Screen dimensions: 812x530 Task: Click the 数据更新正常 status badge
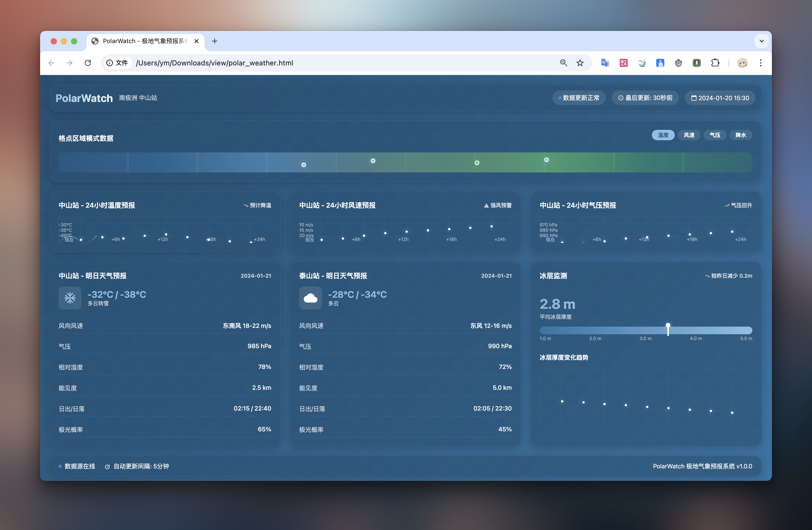coord(579,98)
